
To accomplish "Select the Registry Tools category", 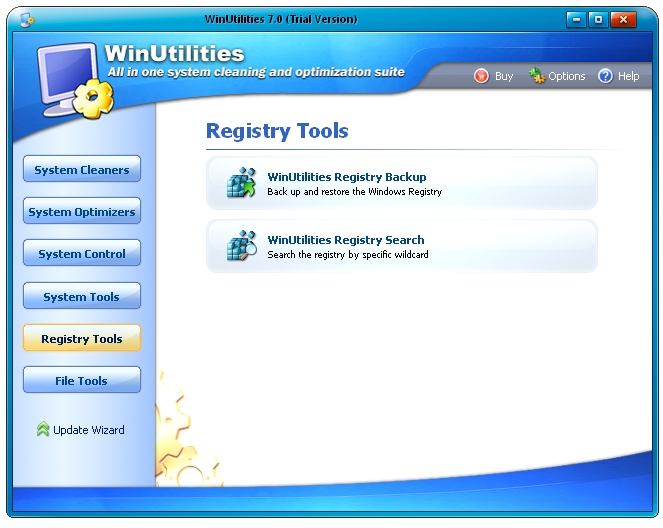I will tap(82, 338).
